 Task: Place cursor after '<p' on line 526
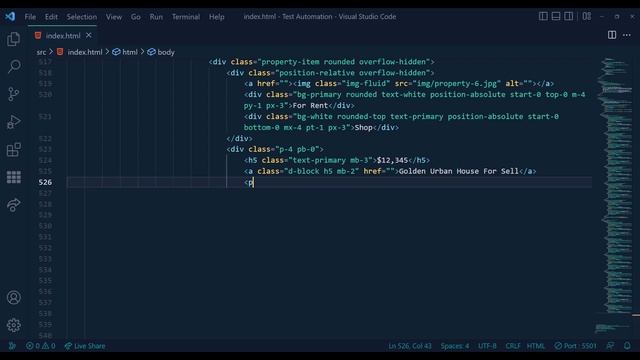tap(253, 182)
